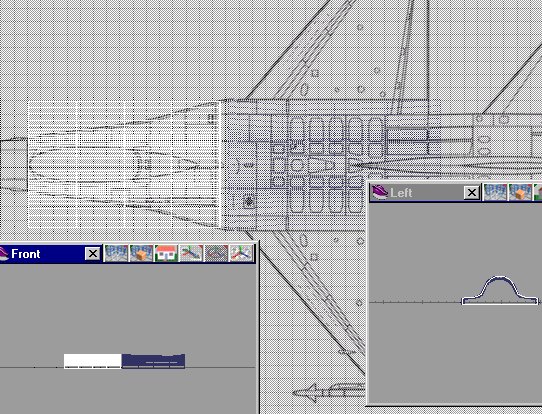Open the purple logo menu of Left window
The image size is (542, 414).
pos(380,192)
